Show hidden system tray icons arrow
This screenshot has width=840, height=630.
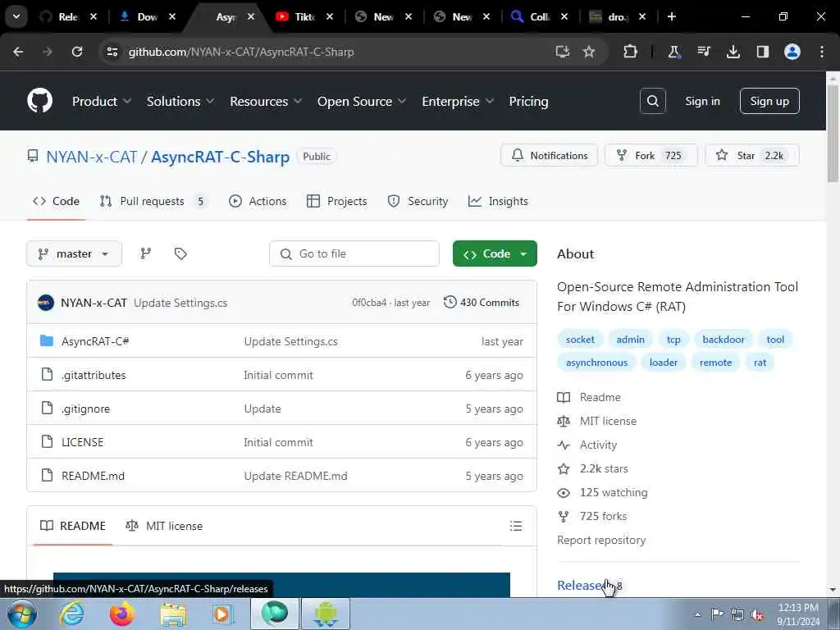point(697,614)
